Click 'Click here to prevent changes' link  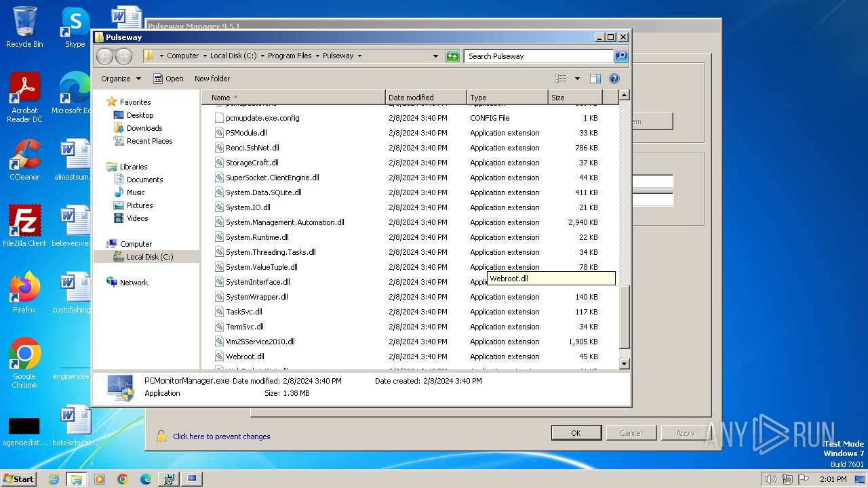pyautogui.click(x=222, y=436)
